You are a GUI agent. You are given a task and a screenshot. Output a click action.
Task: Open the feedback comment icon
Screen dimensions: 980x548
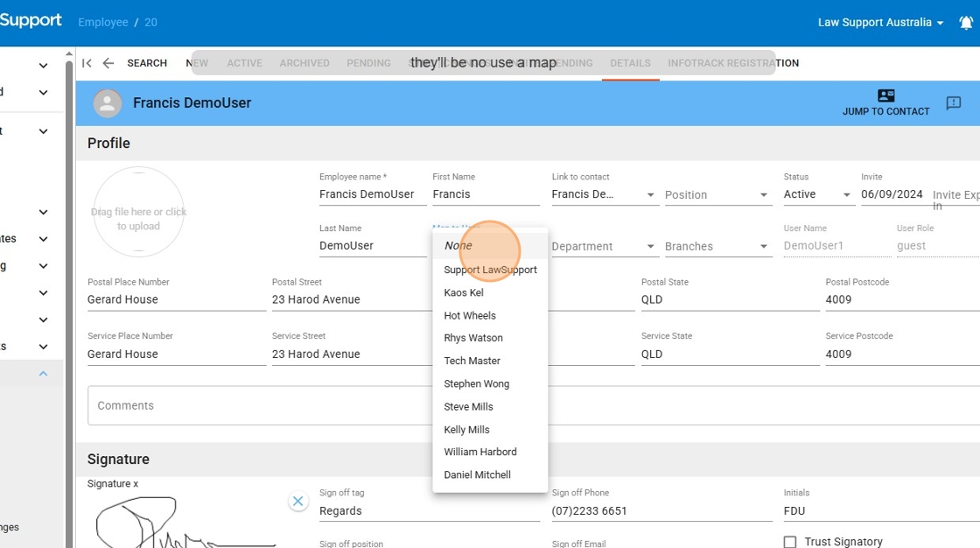click(x=953, y=103)
